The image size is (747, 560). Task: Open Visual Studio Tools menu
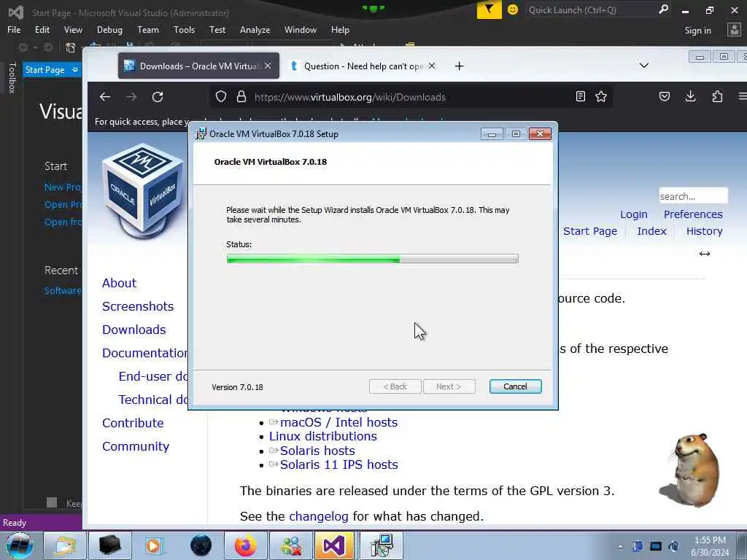point(184,29)
